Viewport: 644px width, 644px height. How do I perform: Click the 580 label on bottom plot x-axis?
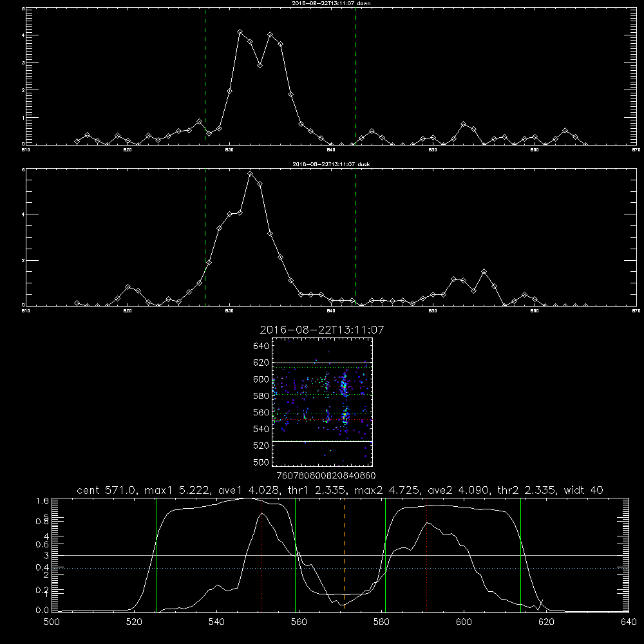coord(381,622)
